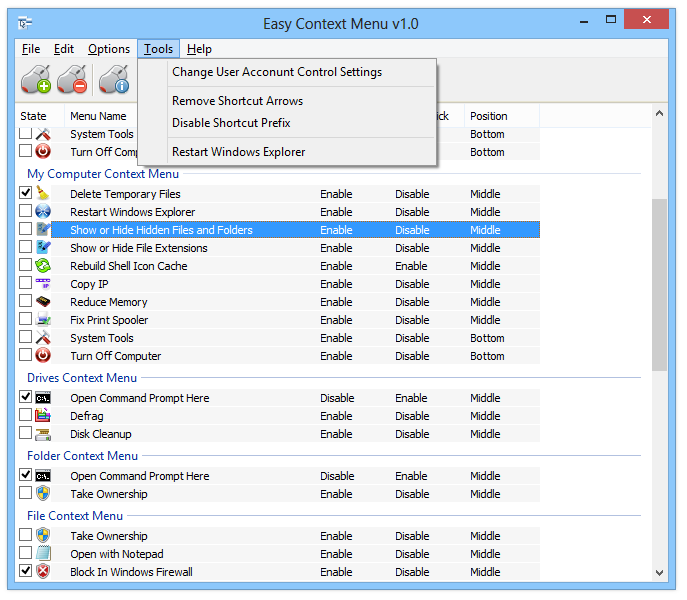Click the notepad icon for Open with Notepad
687x600 pixels.
pyautogui.click(x=43, y=553)
